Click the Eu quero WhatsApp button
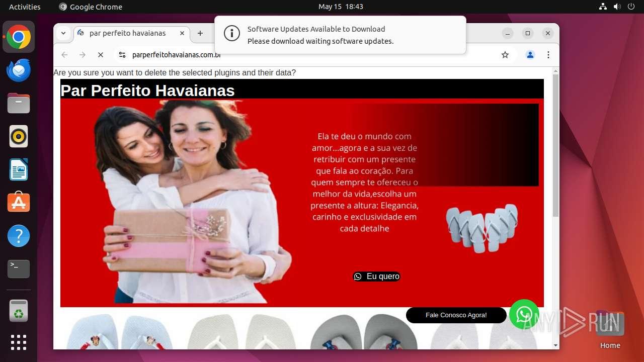 pos(376,277)
